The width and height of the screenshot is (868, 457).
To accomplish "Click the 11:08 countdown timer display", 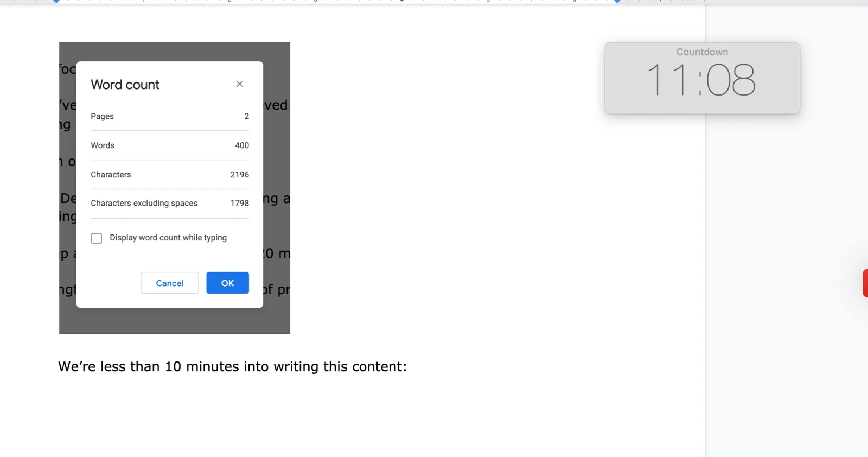I will pos(701,80).
